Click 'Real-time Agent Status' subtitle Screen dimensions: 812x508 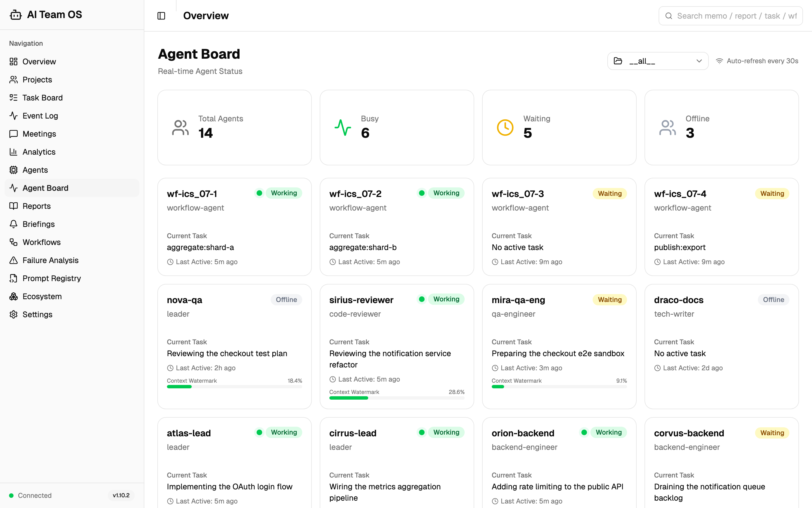pyautogui.click(x=200, y=71)
